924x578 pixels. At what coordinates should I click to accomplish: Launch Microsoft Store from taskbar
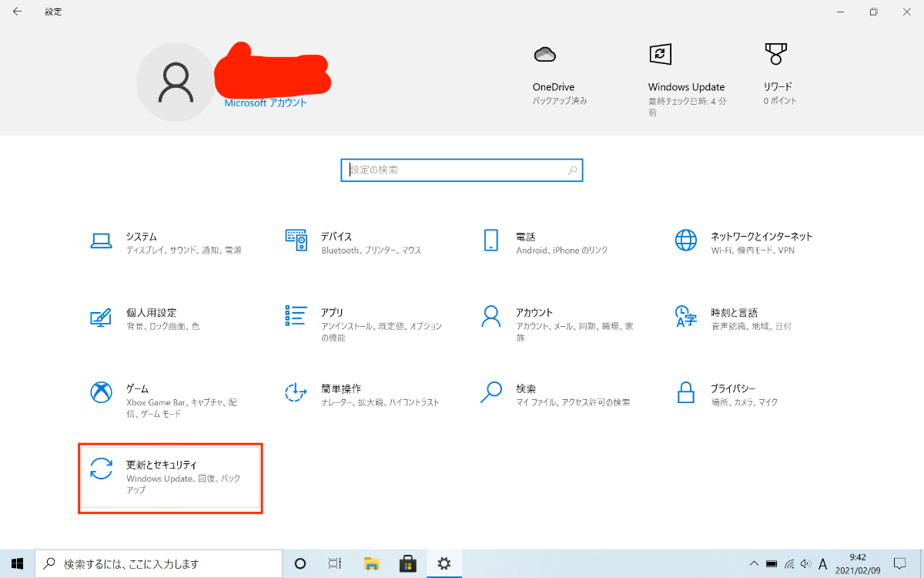tap(408, 563)
